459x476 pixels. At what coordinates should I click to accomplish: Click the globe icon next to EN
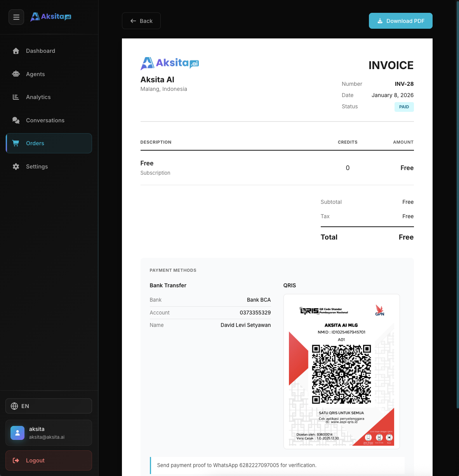(x=14, y=406)
